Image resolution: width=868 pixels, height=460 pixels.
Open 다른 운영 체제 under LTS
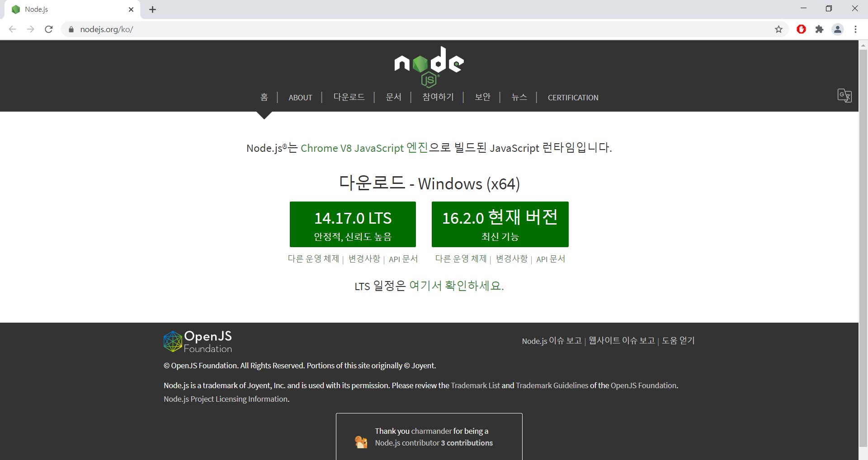[313, 259]
